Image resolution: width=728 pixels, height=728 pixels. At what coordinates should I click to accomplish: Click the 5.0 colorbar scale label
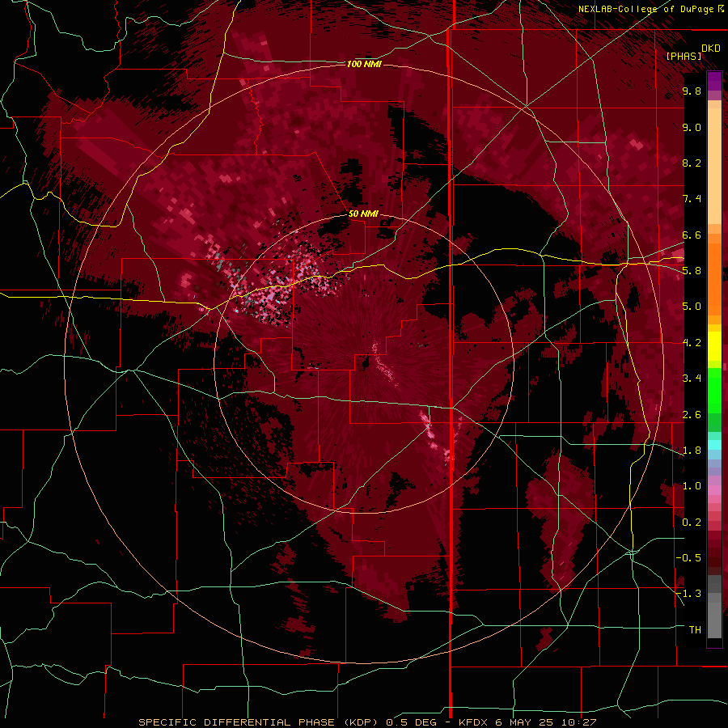692,307
